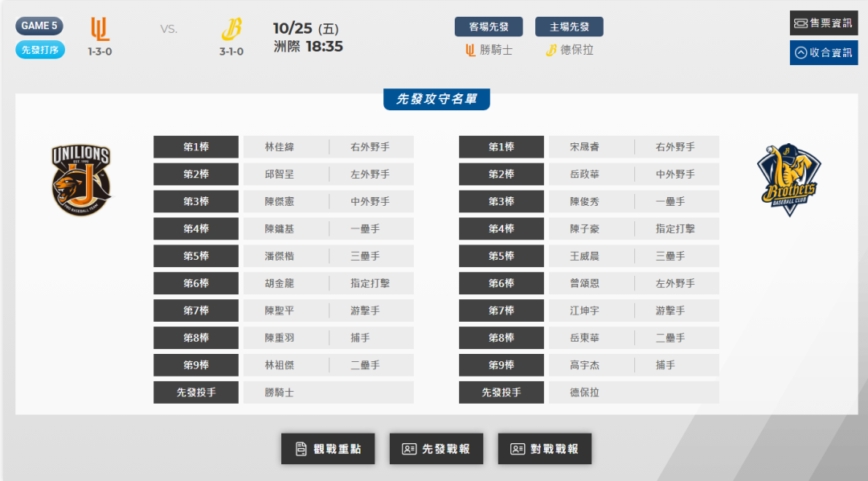Click the venue and time 洲際 18:35
The height and width of the screenshot is (481, 868).
309,47
